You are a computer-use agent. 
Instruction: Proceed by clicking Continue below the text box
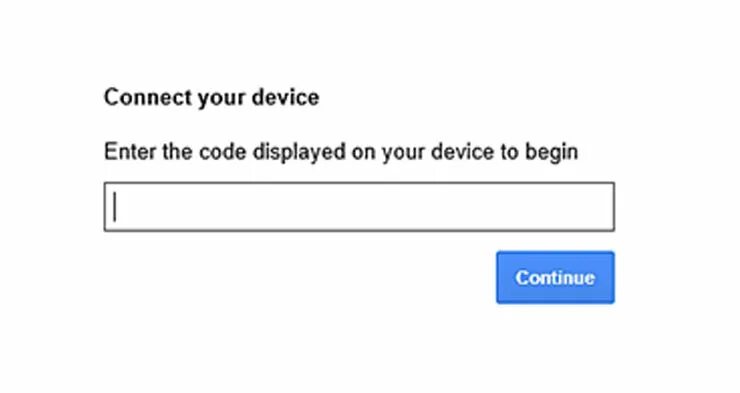coord(555,277)
